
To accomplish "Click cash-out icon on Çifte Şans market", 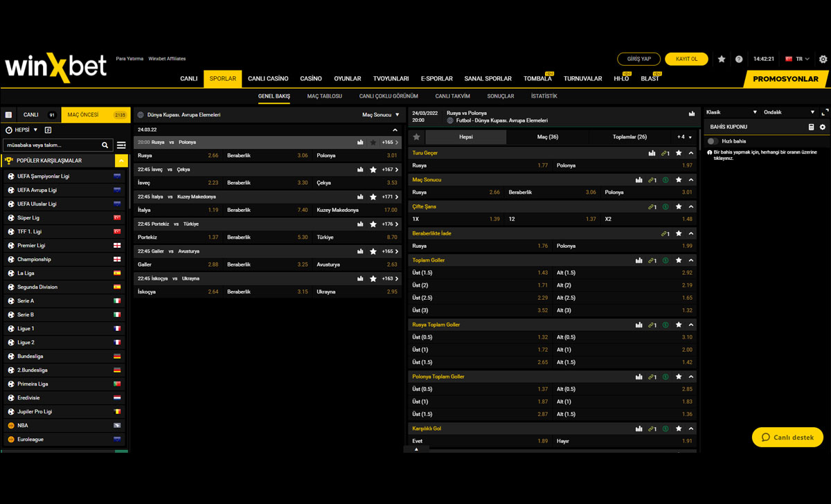I will (x=665, y=207).
